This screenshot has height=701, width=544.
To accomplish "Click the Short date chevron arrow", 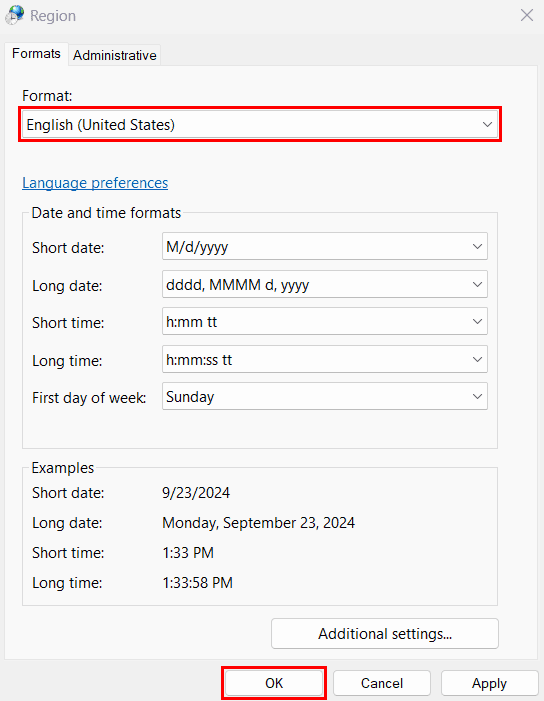I will 477,246.
